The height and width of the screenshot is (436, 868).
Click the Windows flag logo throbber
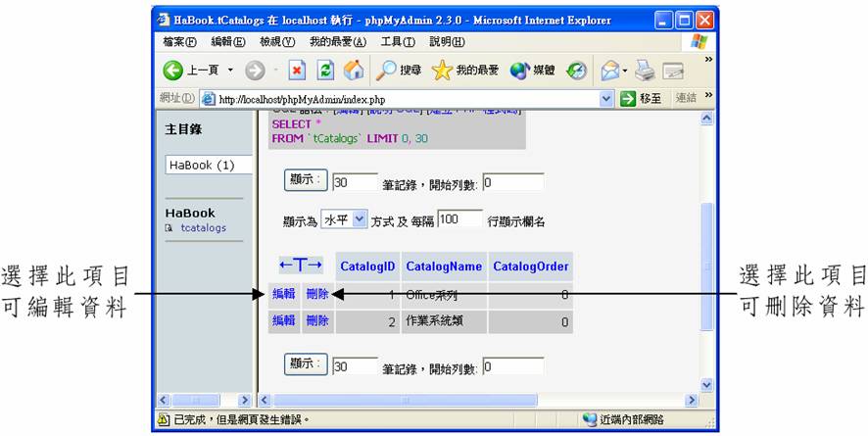[699, 41]
